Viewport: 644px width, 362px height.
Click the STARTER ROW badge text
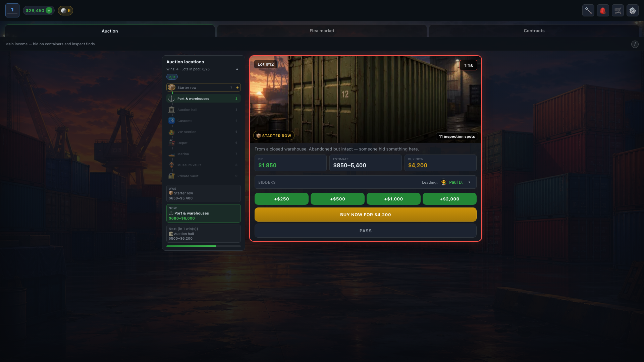(277, 136)
